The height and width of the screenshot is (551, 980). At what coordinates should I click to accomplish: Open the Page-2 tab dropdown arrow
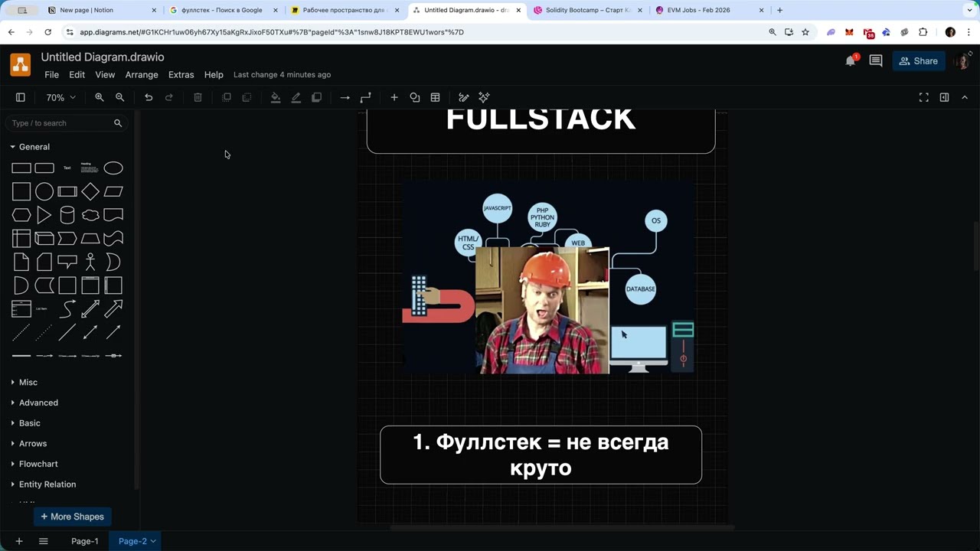coord(153,541)
